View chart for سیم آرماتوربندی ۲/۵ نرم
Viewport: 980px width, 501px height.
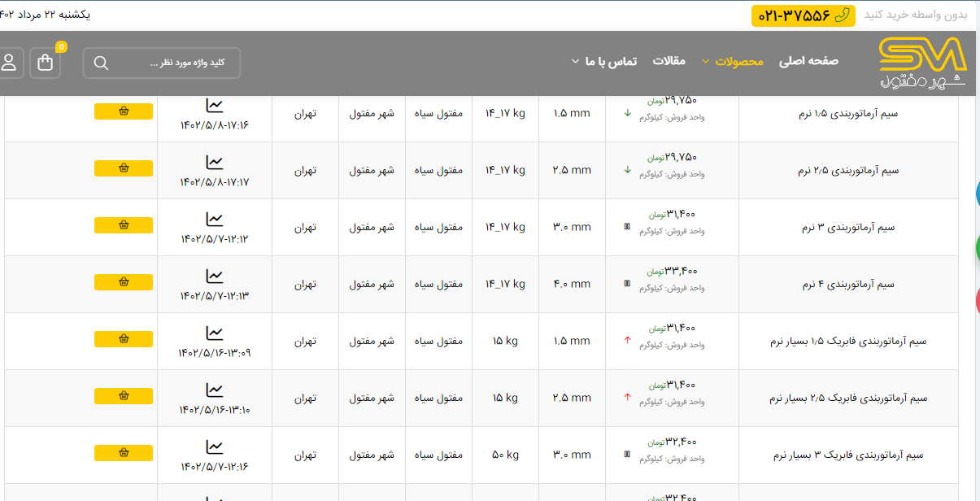pyautogui.click(x=214, y=163)
